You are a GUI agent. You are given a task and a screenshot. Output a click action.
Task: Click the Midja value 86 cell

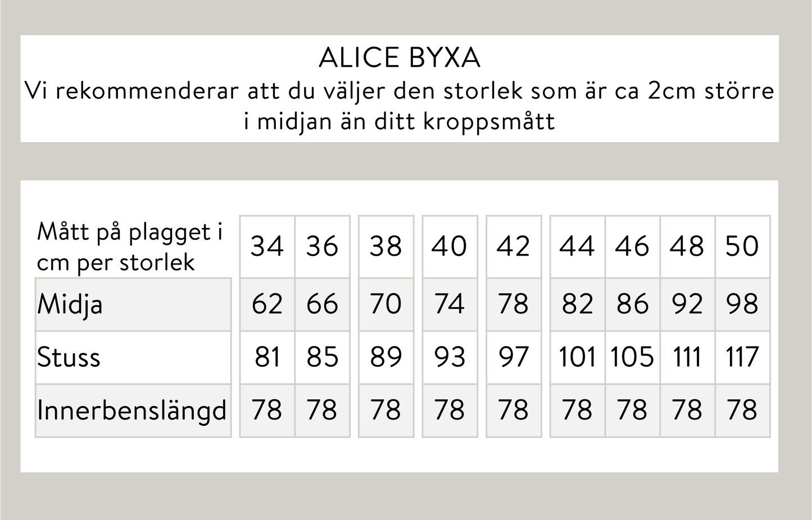point(632,304)
